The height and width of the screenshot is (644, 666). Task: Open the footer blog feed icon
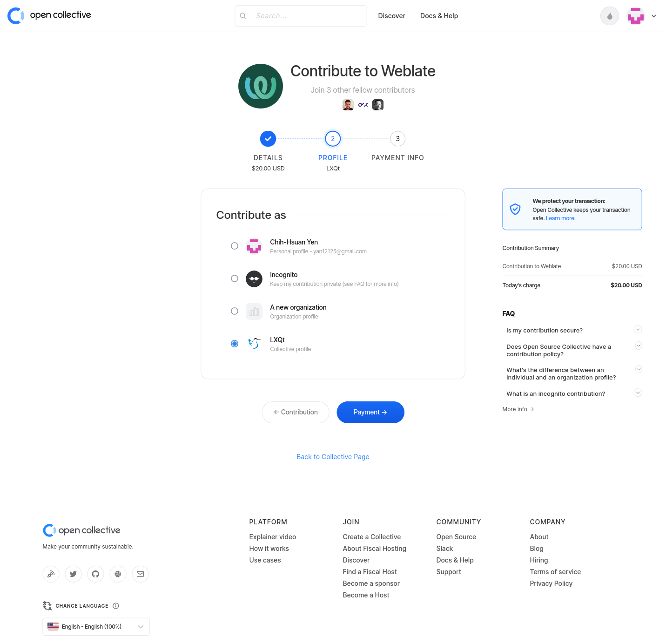click(51, 574)
